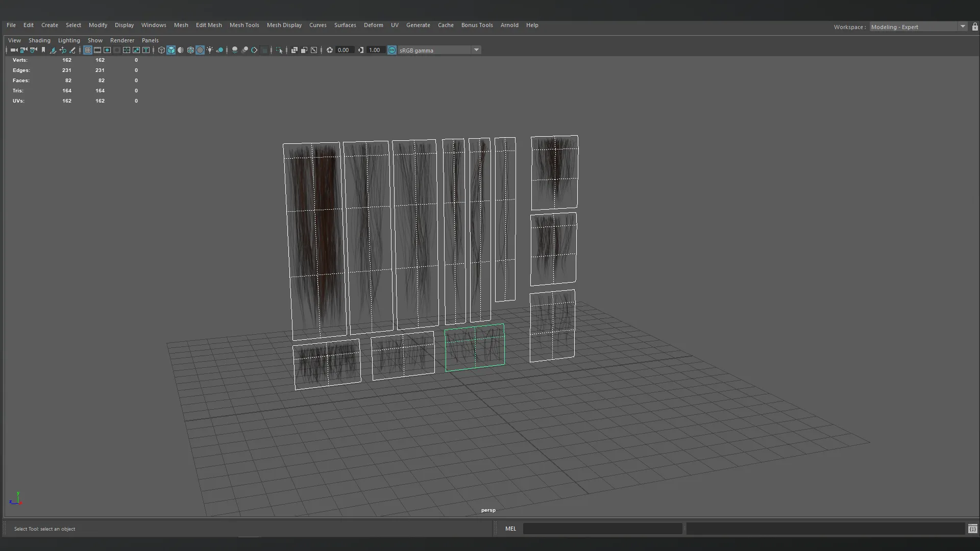Click the Multisample Anti-aliasing icon

(x=254, y=50)
